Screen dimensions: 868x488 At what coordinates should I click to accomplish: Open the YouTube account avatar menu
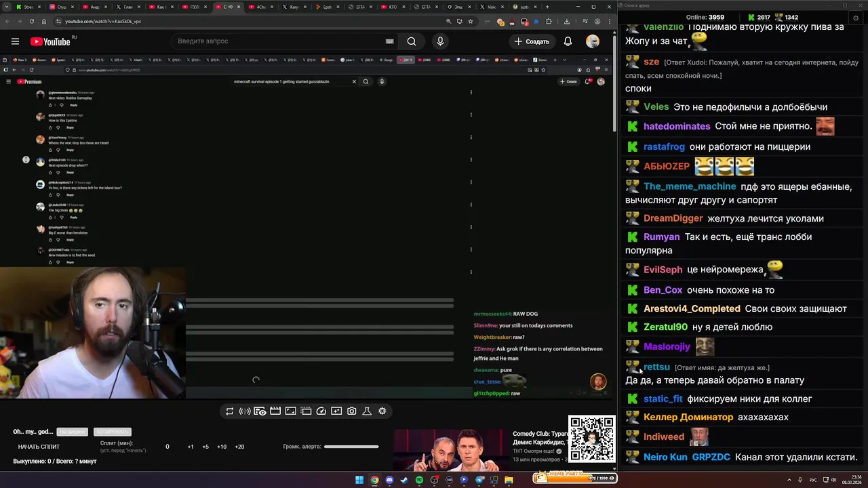(x=593, y=41)
